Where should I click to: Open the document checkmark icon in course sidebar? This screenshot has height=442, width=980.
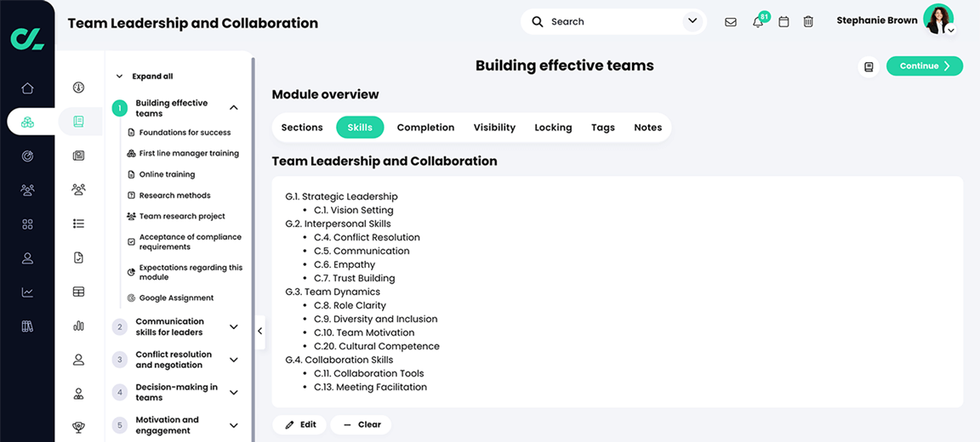[78, 258]
